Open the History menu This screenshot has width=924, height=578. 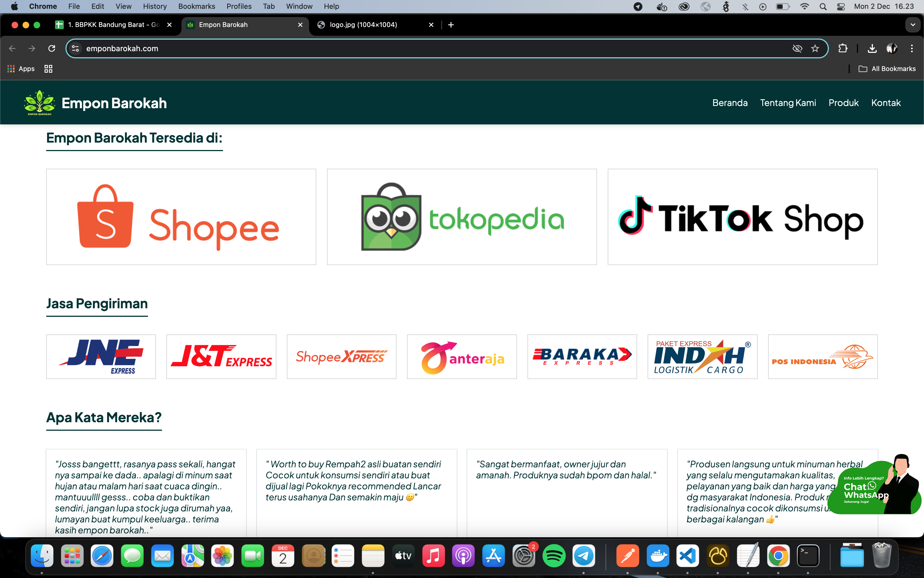coord(155,7)
